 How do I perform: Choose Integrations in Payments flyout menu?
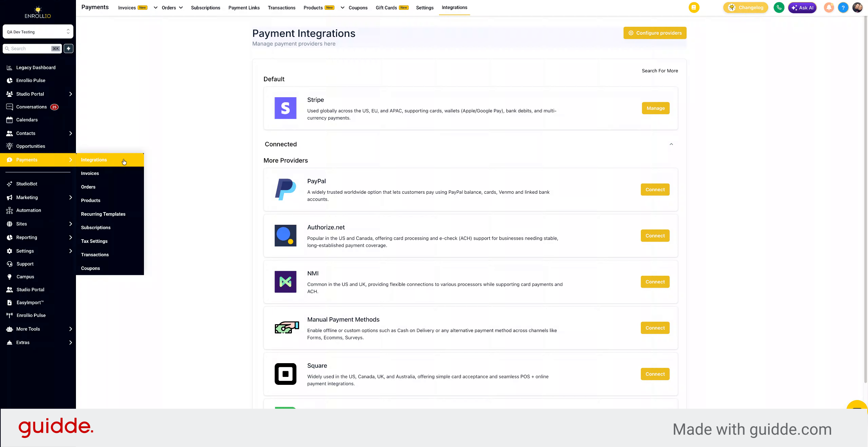coord(110,160)
